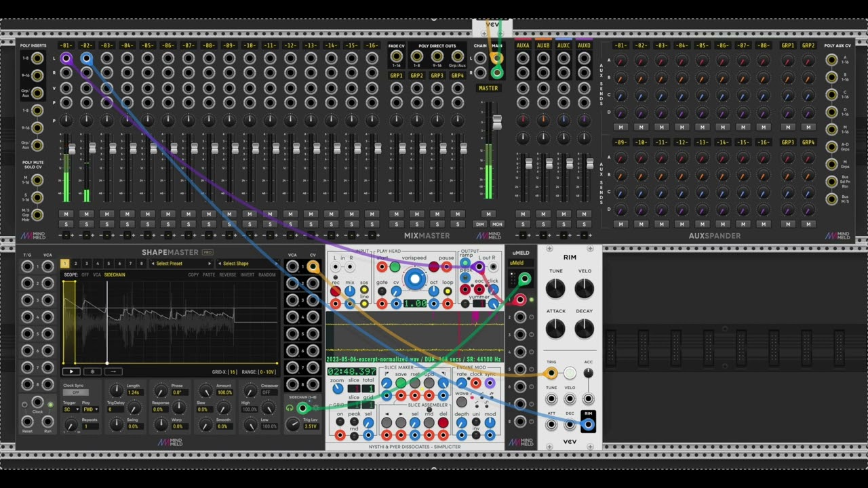This screenshot has width=868, height=488.
Task: Go to previous ShapeMaster preset arrow
Action: pyautogui.click(x=153, y=264)
